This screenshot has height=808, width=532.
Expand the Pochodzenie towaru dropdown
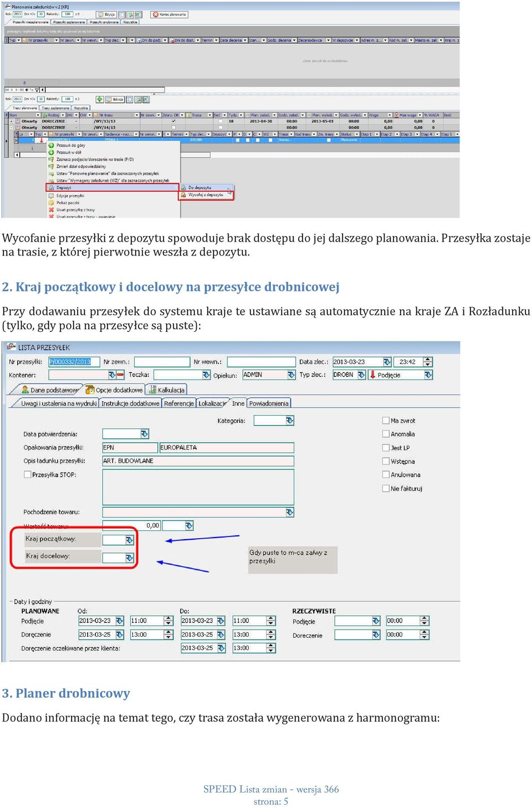coord(290,512)
